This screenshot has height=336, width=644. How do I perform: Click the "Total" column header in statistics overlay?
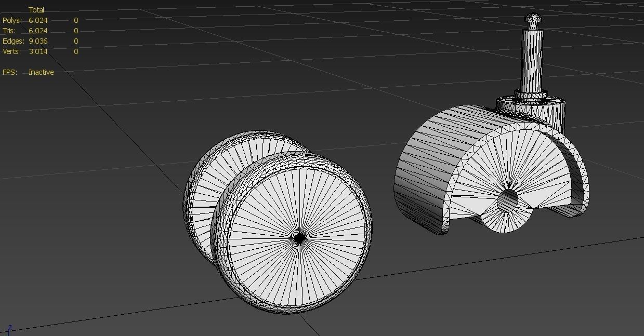pyautogui.click(x=36, y=10)
